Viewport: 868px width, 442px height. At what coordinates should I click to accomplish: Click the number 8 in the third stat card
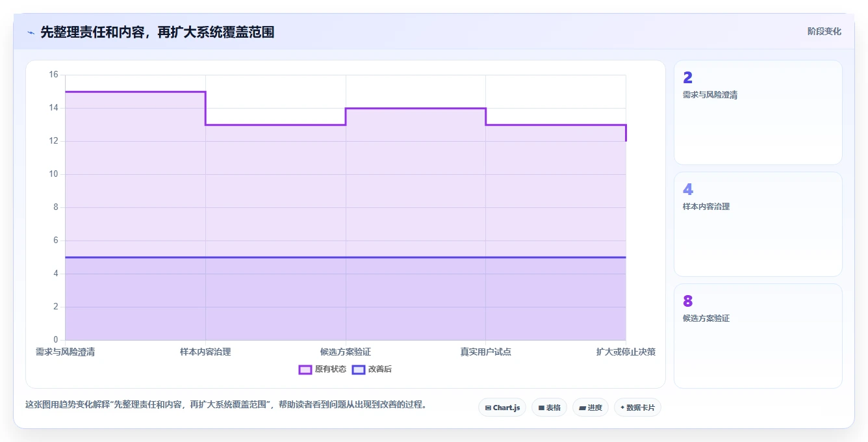click(688, 302)
